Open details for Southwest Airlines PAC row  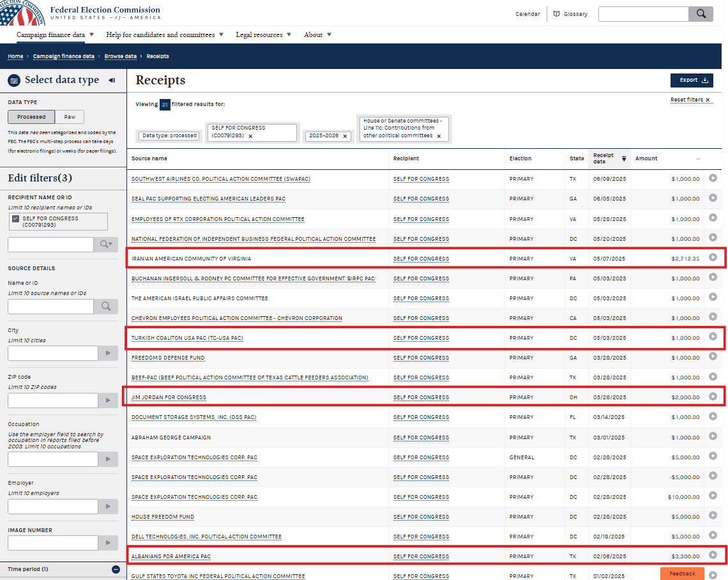[x=713, y=178]
